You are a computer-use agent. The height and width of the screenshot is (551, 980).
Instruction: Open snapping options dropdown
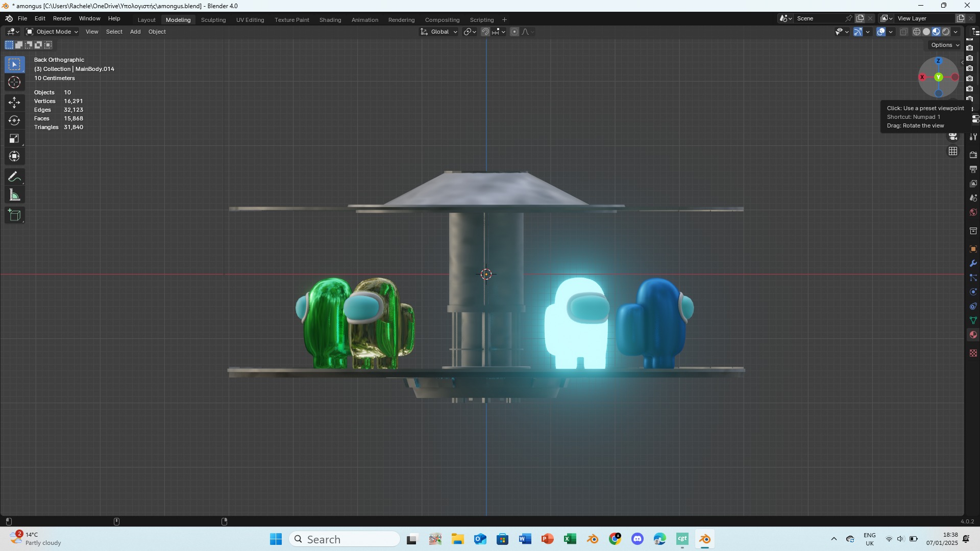point(499,32)
